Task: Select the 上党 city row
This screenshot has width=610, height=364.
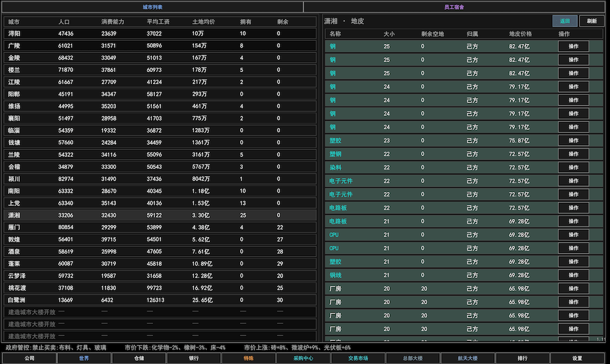Action: coord(160,203)
